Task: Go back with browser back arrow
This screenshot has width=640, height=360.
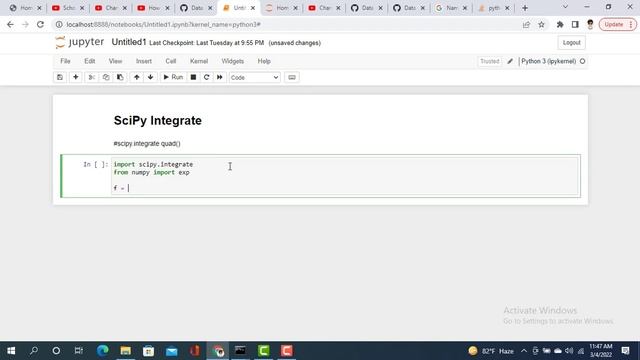Action: point(10,24)
